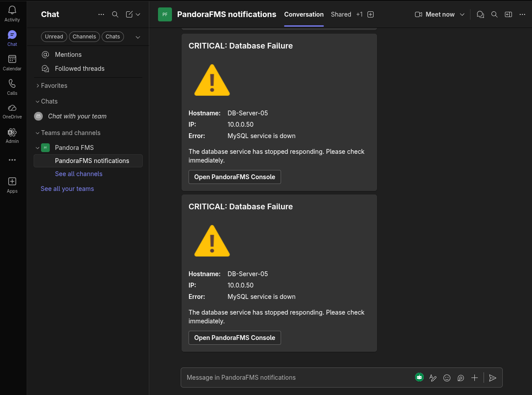The image size is (532, 395).
Task: Click first card title CRITICAL: Database Failure
Action: (240, 46)
